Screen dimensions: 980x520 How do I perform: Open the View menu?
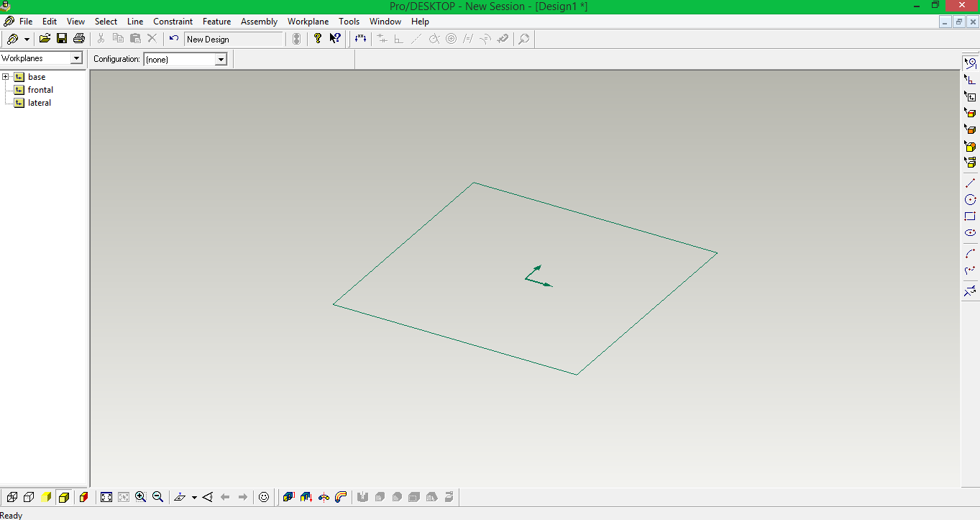(75, 22)
